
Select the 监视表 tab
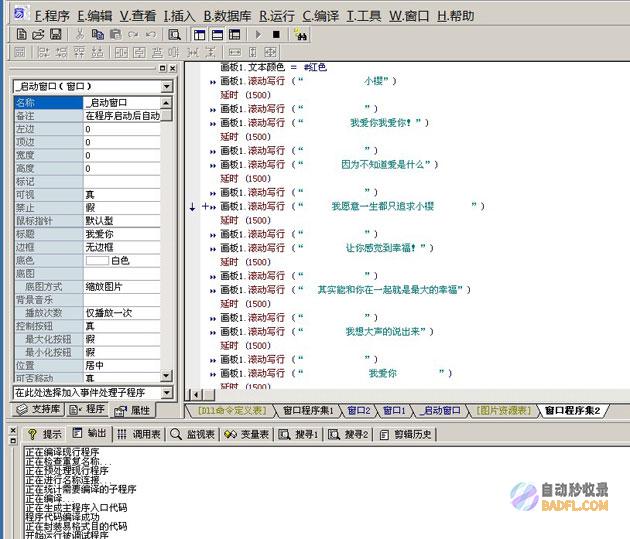[192, 434]
